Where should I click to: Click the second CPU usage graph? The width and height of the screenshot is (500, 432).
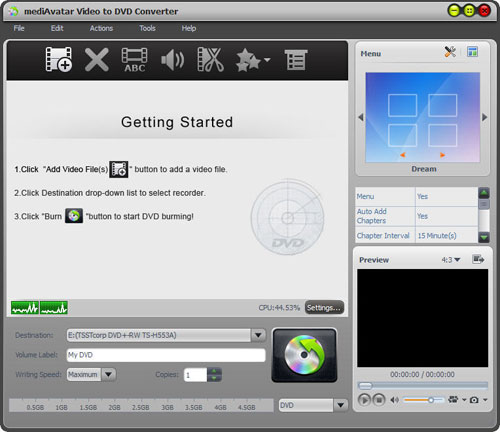pyautogui.click(x=54, y=308)
